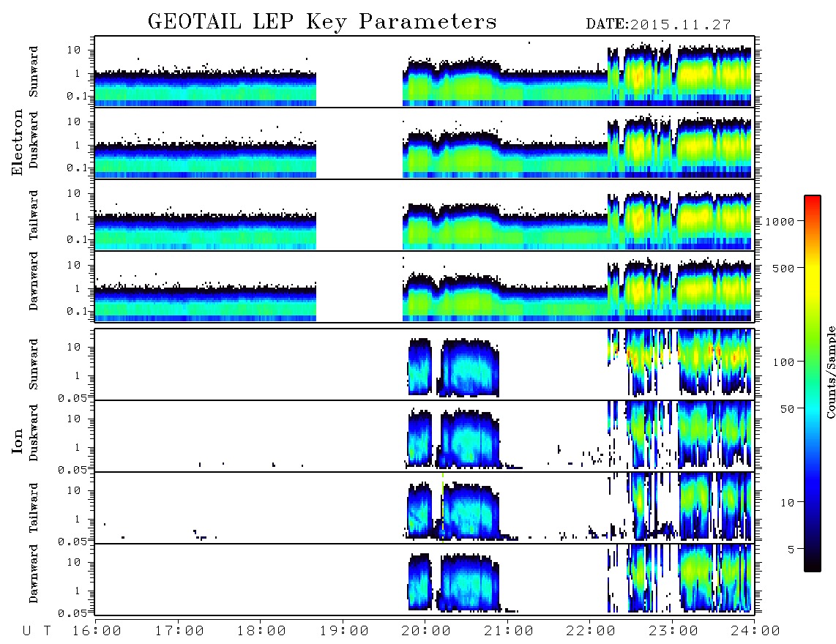The width and height of the screenshot is (836, 644).
Task: Select the "22:00" time tick label
Action: click(591, 632)
